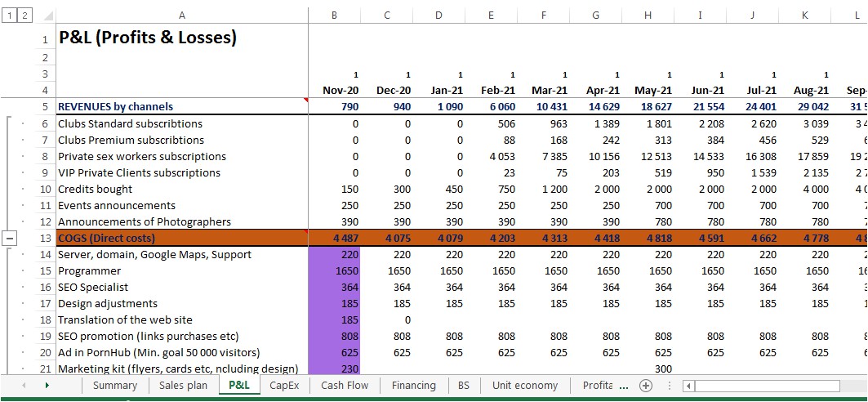868x402 pixels.
Task: Open the BS sheet tab
Action: [x=464, y=386]
